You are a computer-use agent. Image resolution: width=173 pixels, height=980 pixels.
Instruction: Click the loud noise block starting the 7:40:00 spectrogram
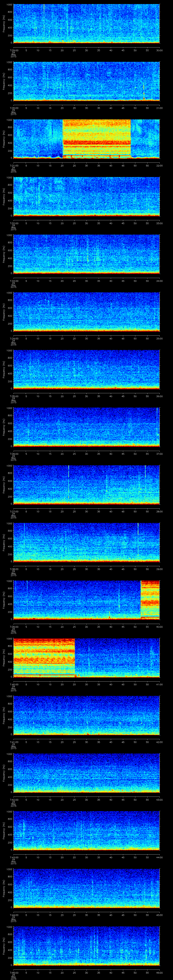pyautogui.click(x=44, y=657)
